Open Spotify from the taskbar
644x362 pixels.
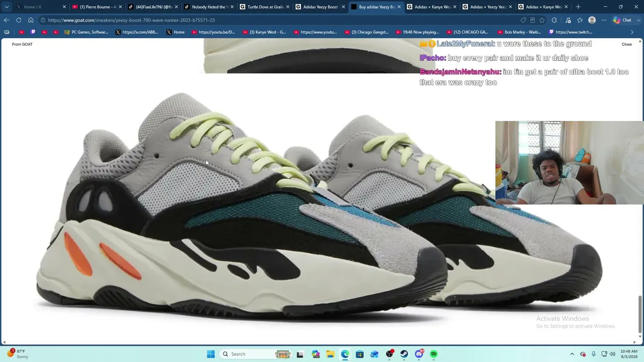coord(434,354)
